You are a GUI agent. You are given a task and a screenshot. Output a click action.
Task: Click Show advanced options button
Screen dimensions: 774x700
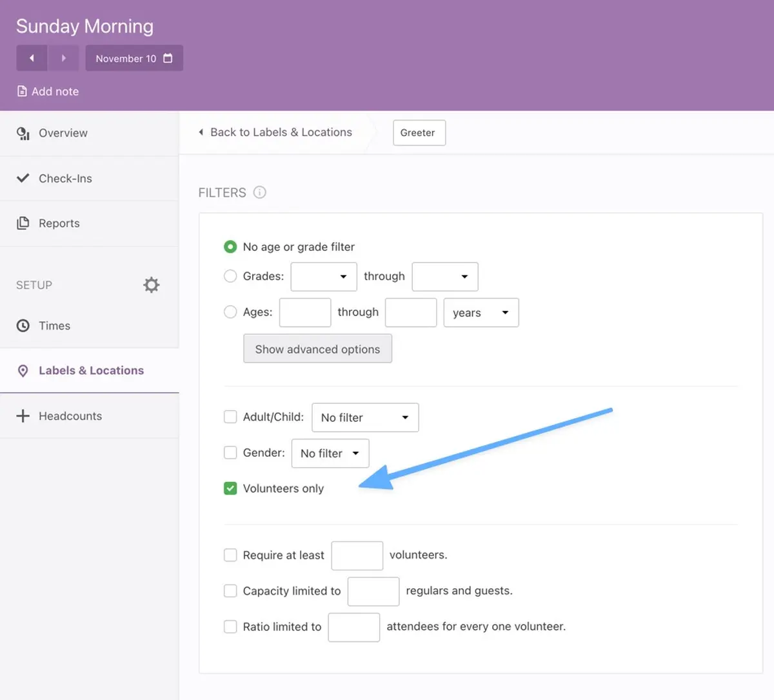tap(317, 348)
